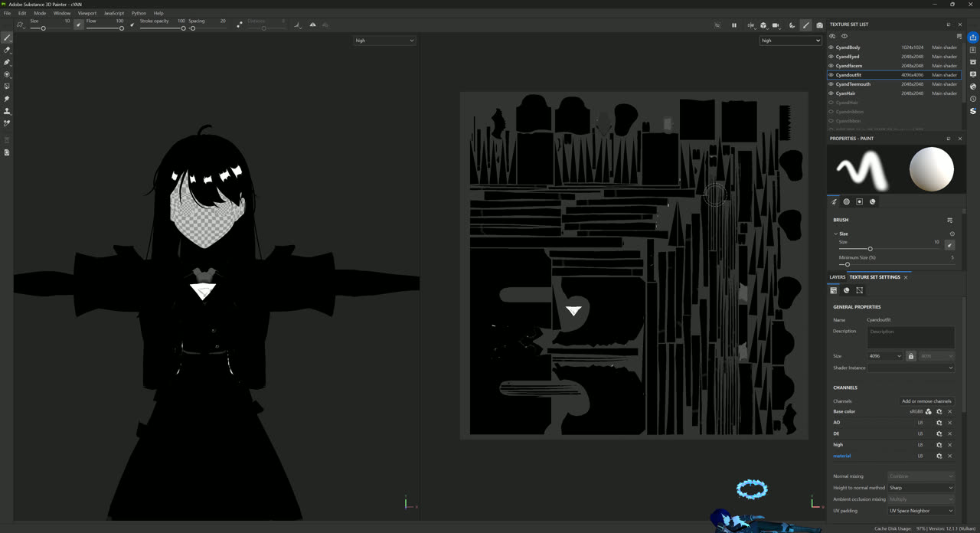
Task: Select the Eraser tool
Action: pos(7,50)
